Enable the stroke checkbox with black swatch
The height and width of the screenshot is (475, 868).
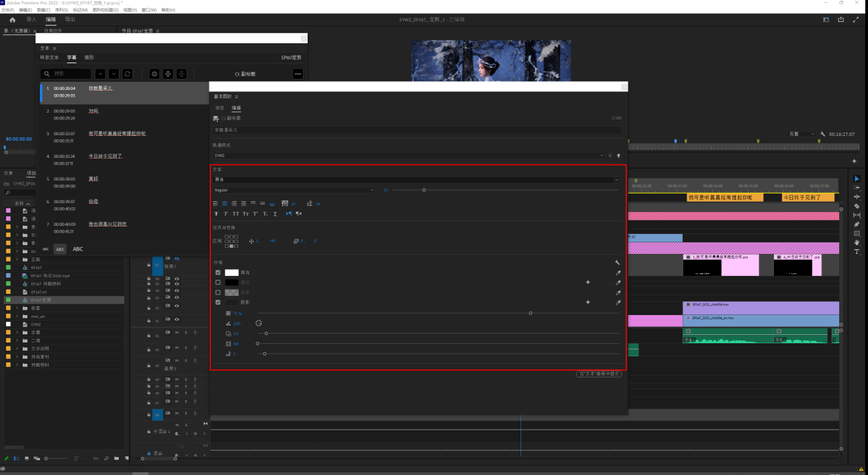click(218, 282)
